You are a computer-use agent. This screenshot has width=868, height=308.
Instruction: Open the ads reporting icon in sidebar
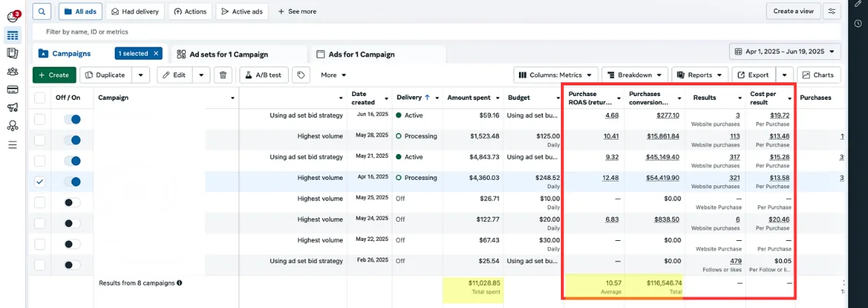click(x=13, y=53)
